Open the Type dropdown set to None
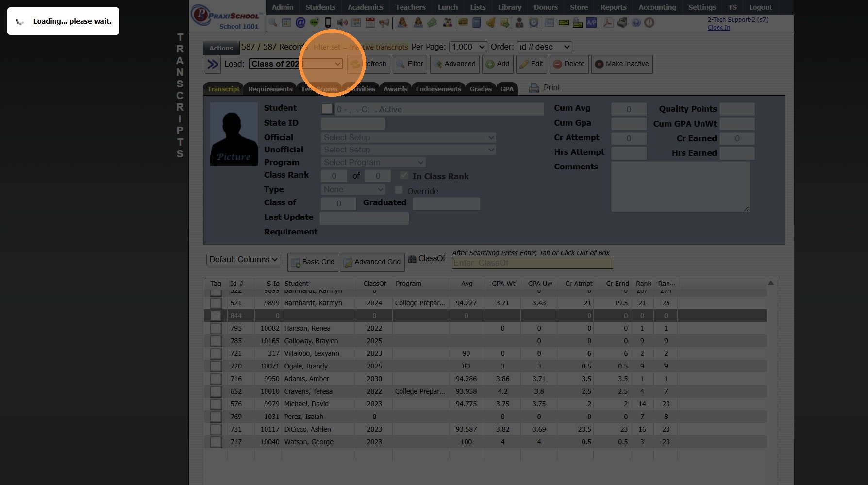 point(353,189)
